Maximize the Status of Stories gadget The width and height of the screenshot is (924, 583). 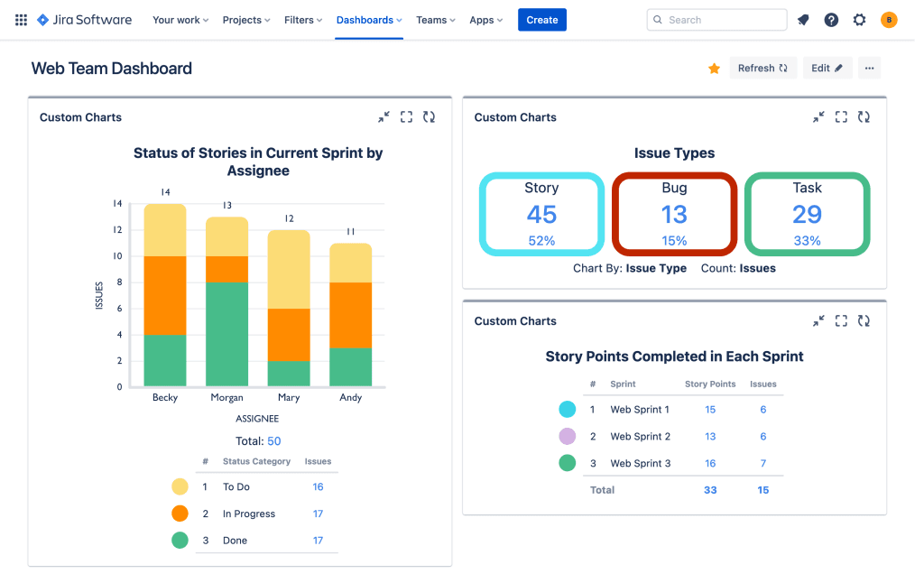point(406,117)
